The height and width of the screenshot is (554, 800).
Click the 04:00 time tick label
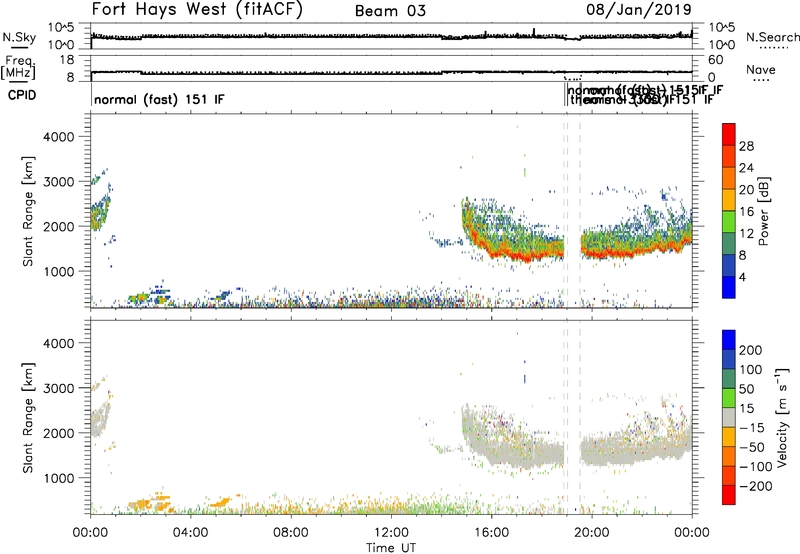coord(190,533)
